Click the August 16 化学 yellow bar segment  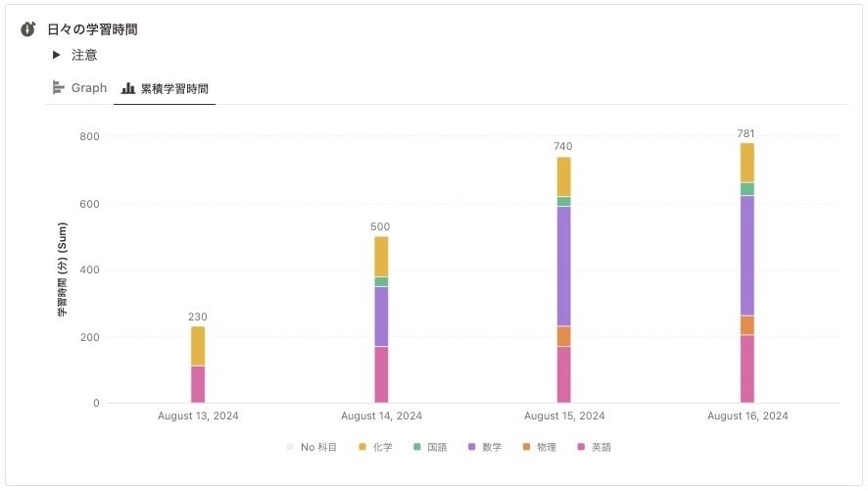click(x=747, y=163)
